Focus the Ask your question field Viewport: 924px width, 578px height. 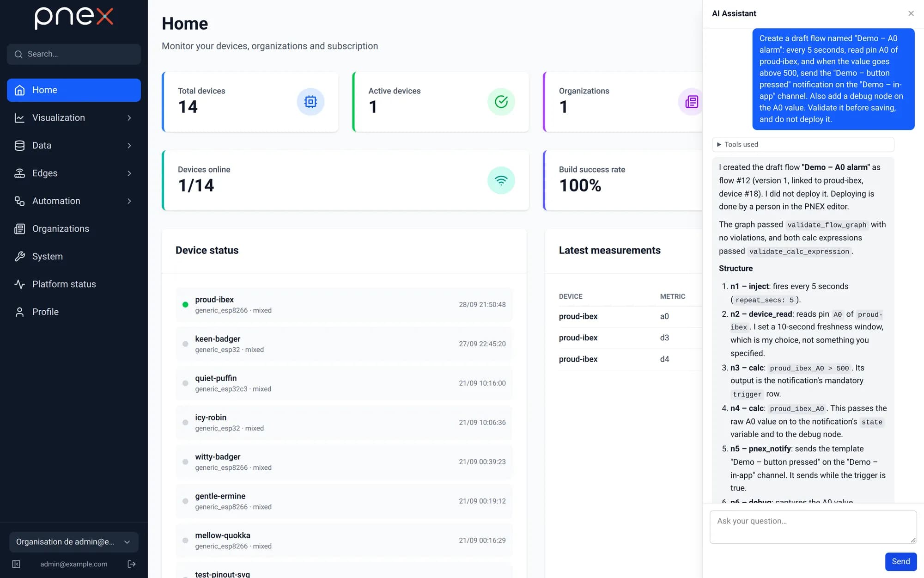[x=813, y=527]
